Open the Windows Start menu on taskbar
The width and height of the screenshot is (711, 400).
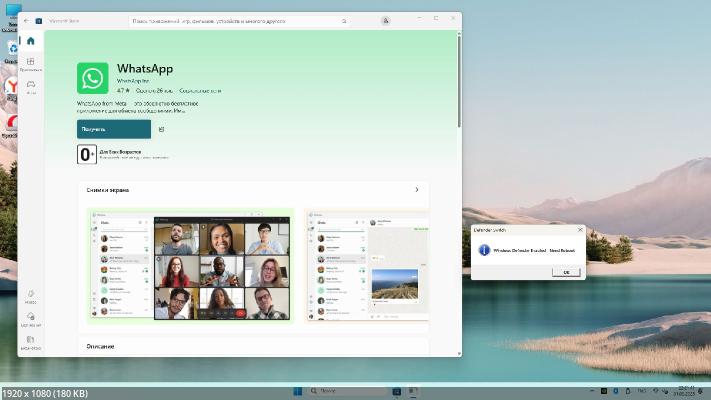pyautogui.click(x=297, y=389)
